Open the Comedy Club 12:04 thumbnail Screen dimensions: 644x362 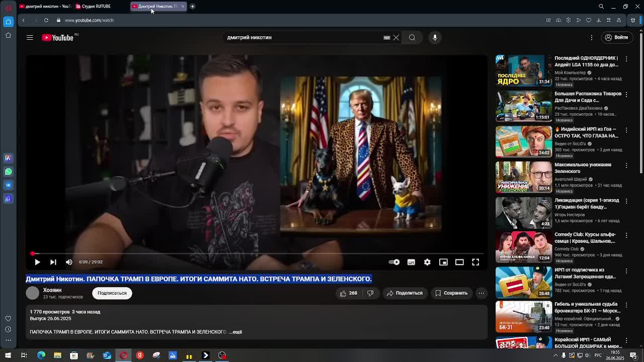(x=524, y=247)
